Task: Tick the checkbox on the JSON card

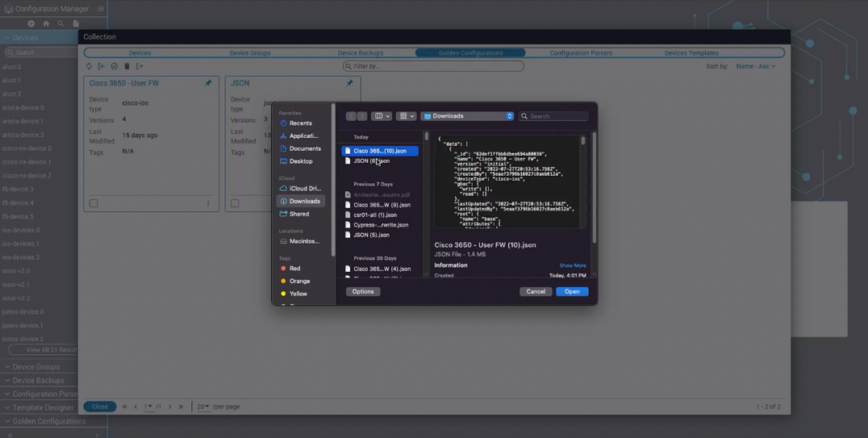Action: pos(235,203)
